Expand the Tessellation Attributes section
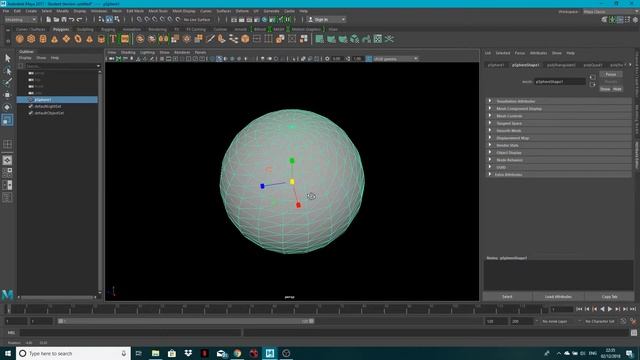 (559, 101)
